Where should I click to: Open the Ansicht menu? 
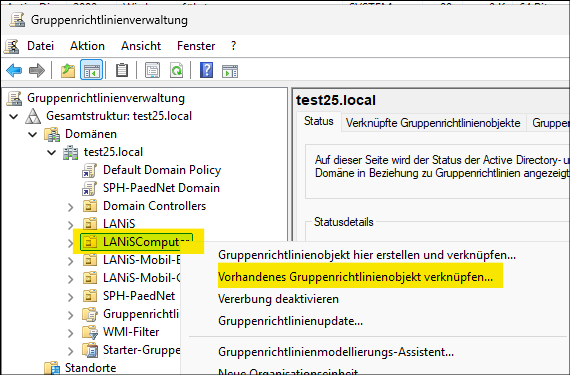click(141, 46)
